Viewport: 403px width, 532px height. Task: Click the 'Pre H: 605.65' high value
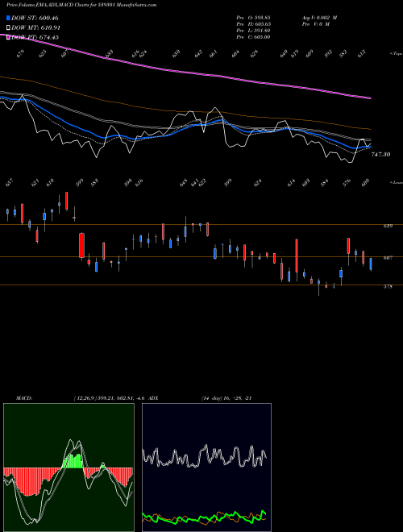click(x=253, y=24)
